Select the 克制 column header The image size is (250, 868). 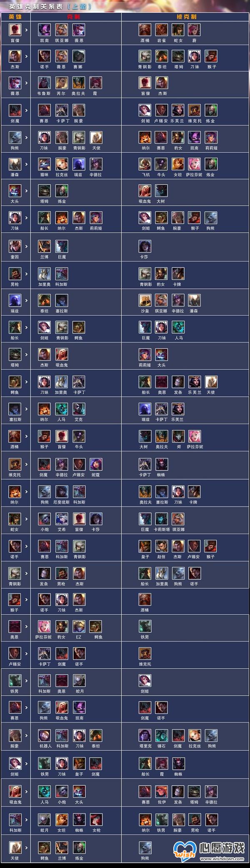tap(73, 17)
